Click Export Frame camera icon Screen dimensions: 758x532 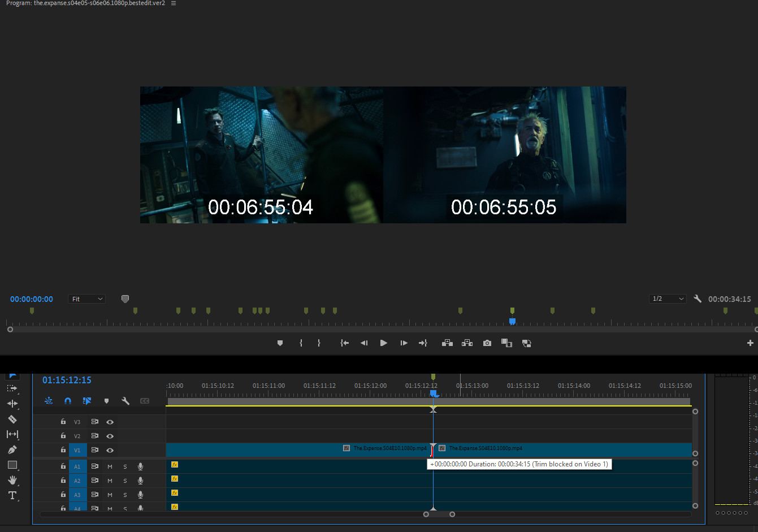(x=487, y=343)
